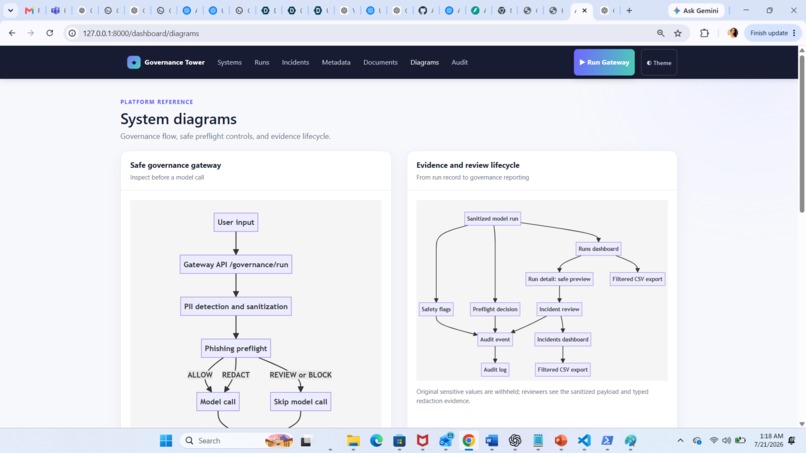Image resolution: width=806 pixels, height=453 pixels.
Task: Click the Run detail: safe preview node
Action: coord(559,279)
